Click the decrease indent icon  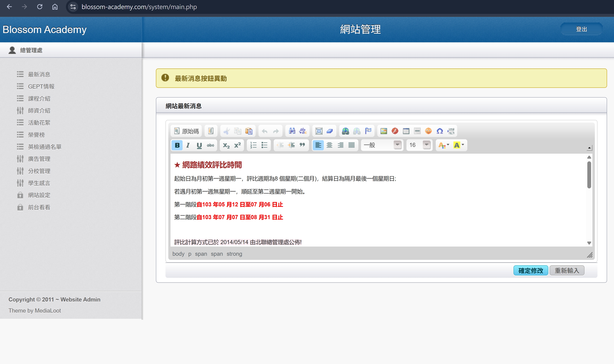point(280,145)
